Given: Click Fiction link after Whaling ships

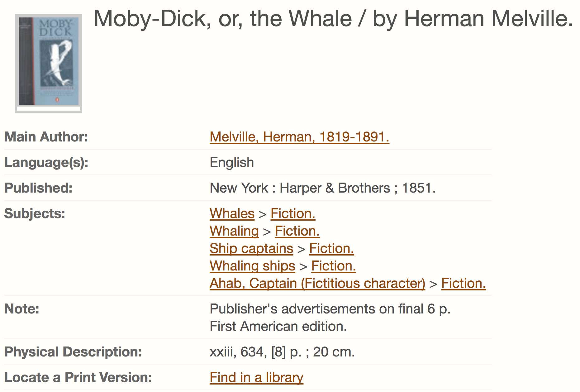Looking at the screenshot, I should click(333, 266).
